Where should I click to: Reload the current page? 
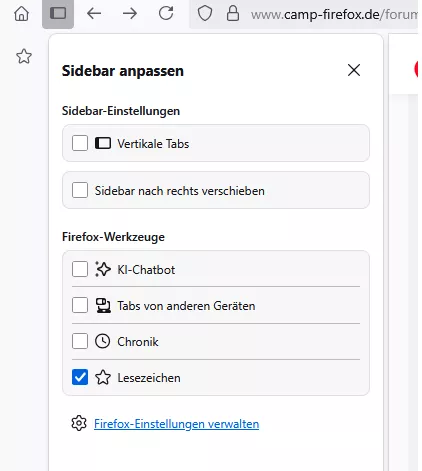tap(166, 13)
